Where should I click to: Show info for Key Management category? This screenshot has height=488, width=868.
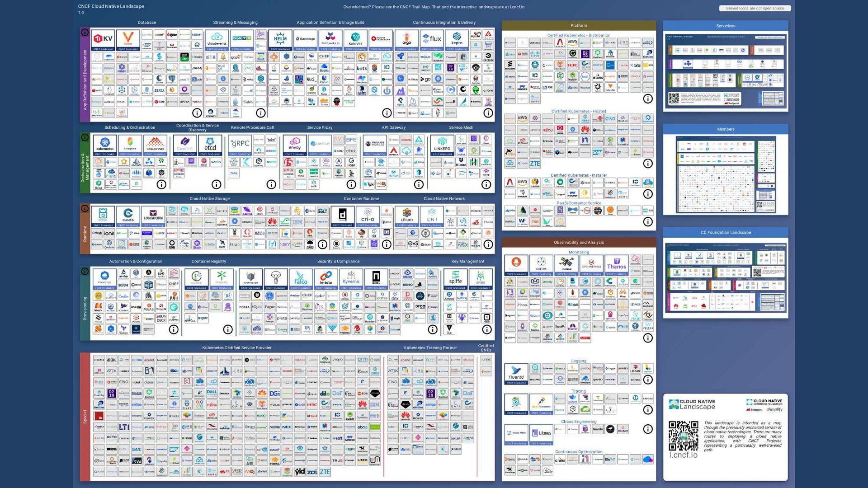click(487, 329)
